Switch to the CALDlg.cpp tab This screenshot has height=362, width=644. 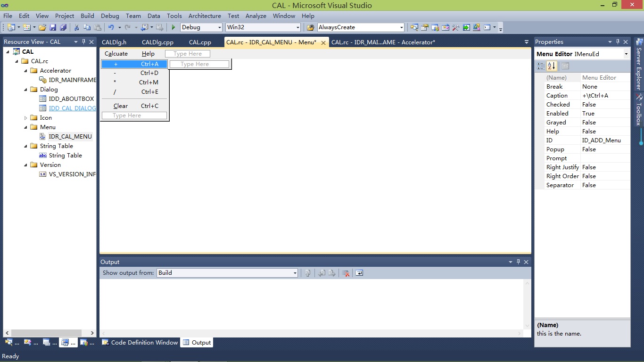point(157,42)
